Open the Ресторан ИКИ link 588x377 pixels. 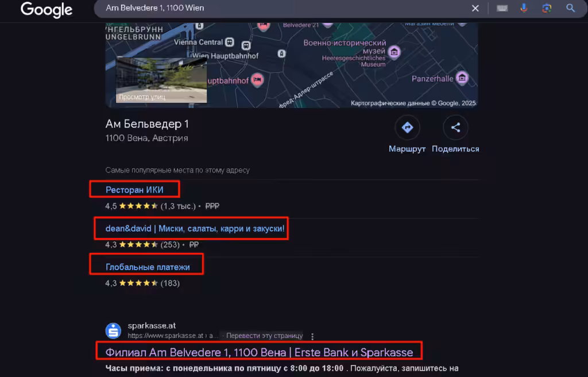134,190
